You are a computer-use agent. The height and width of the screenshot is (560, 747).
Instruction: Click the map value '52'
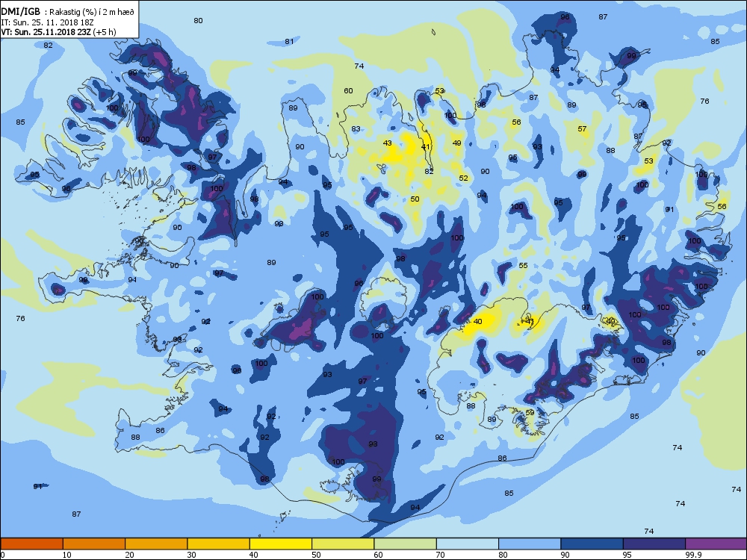coord(464,178)
